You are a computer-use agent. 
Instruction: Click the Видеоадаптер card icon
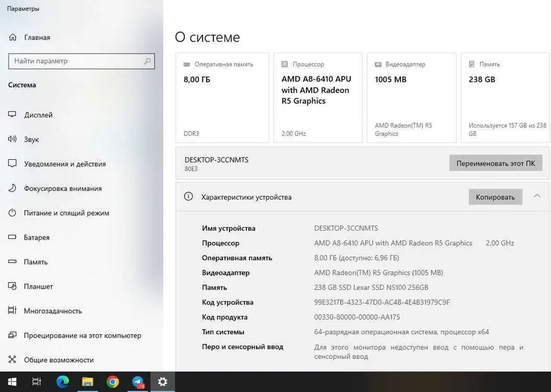coord(378,64)
